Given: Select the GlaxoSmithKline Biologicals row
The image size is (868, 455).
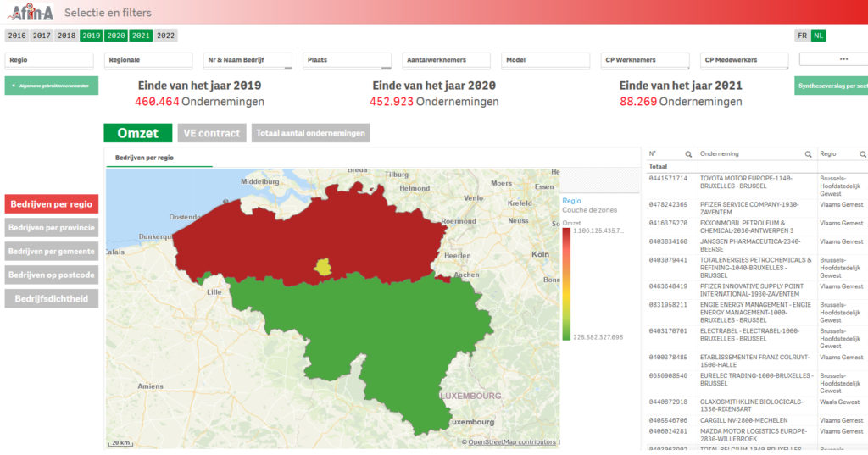Looking at the screenshot, I should [x=757, y=405].
